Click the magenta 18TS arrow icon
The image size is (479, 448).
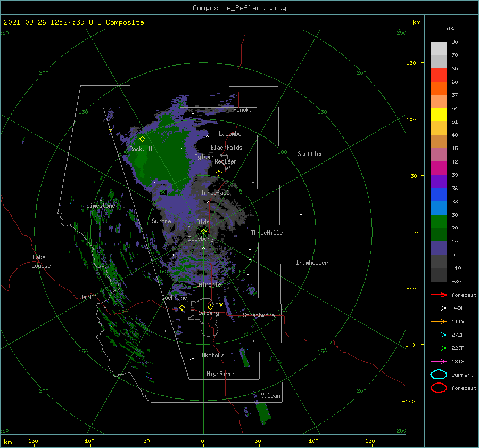point(439,362)
